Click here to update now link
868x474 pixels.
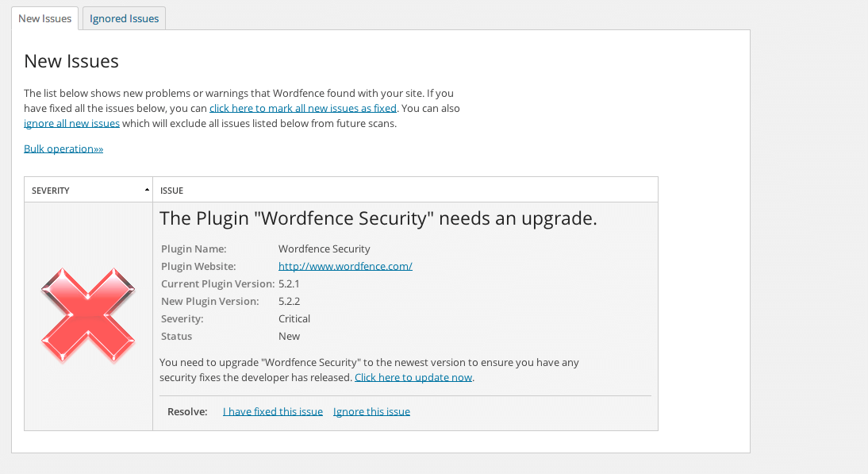(x=413, y=378)
